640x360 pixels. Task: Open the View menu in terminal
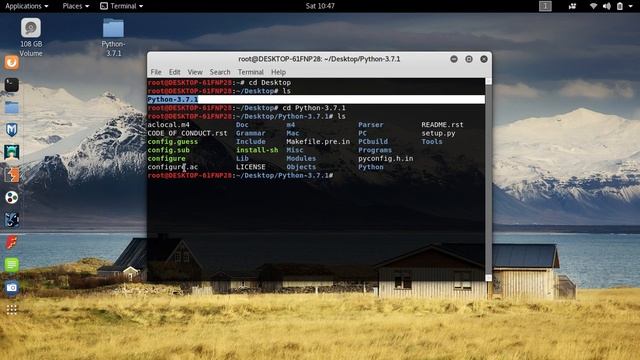(195, 72)
